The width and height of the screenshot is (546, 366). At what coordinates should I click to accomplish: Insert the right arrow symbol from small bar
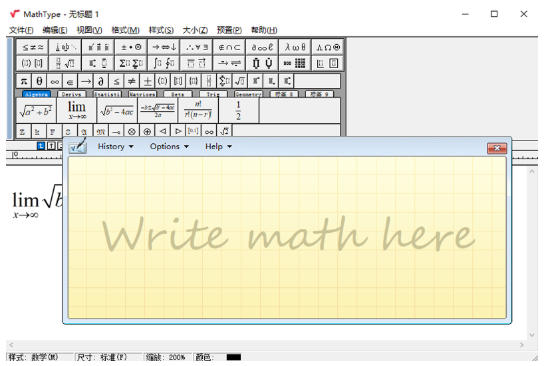coord(86,81)
